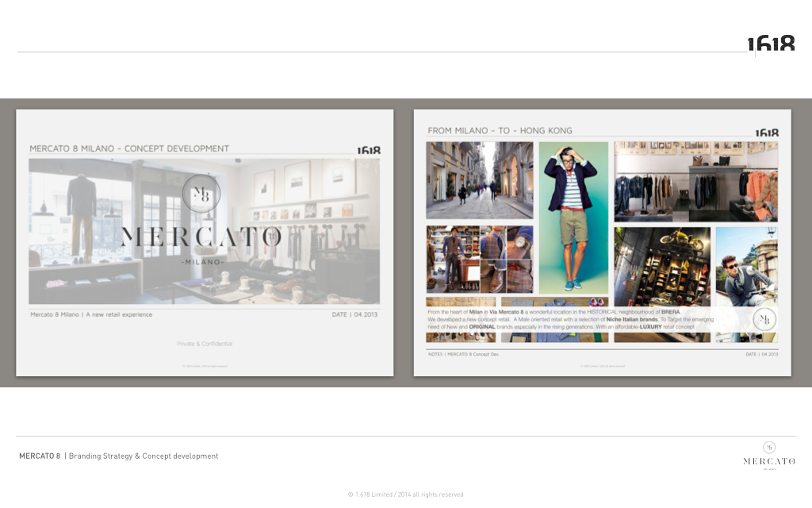
Task: Click the large MERCATO wordmark on left slide
Action: 201,237
